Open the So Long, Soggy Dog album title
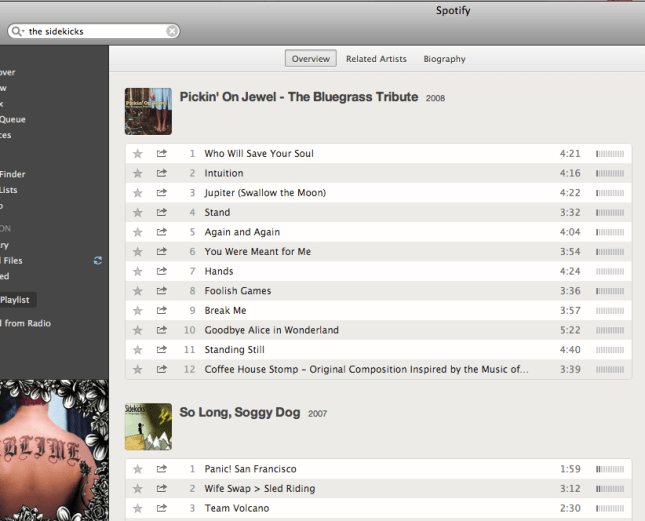Screen dimensions: 645x521 (240, 412)
